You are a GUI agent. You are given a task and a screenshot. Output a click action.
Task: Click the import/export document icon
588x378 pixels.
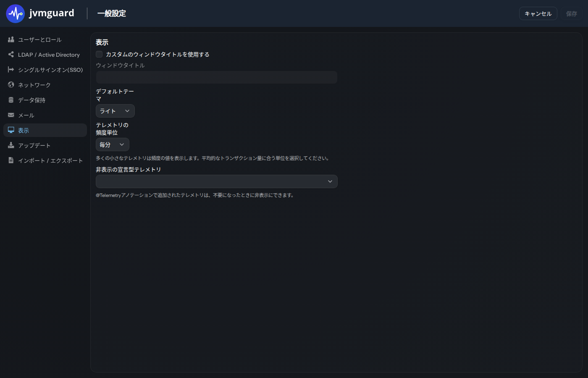(x=11, y=160)
